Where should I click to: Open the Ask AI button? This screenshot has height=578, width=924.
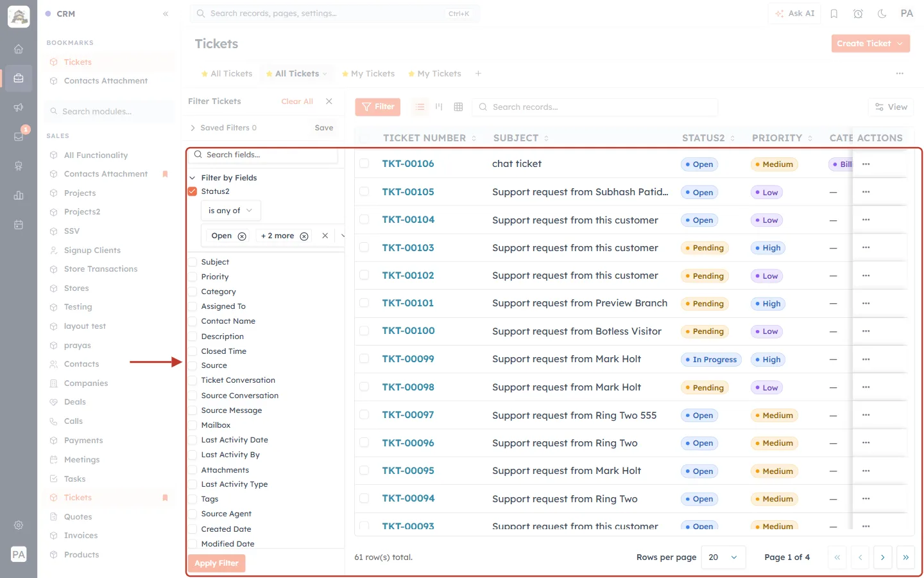point(795,13)
